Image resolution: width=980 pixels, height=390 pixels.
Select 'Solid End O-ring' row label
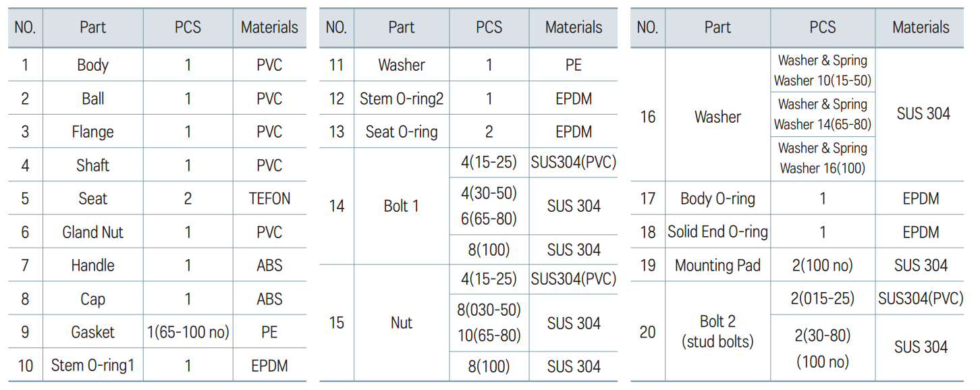click(717, 232)
